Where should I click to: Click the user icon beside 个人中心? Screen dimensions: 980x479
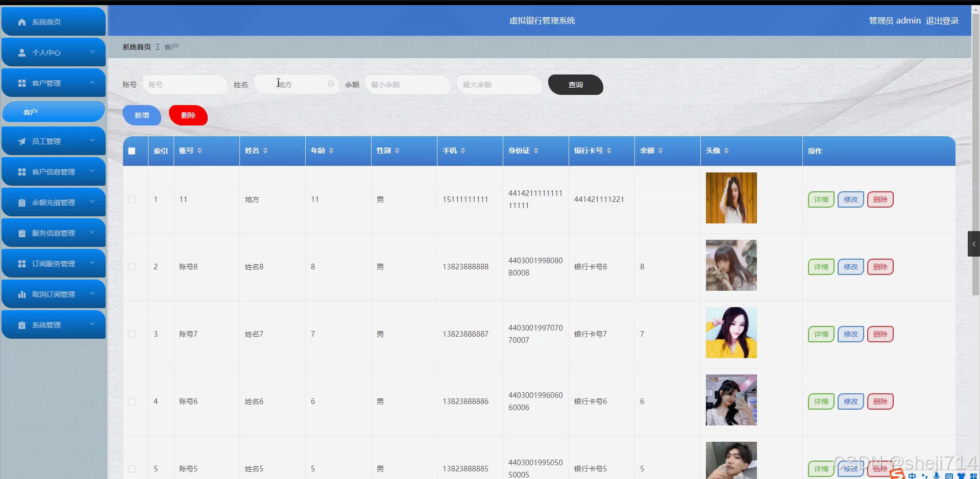(22, 53)
